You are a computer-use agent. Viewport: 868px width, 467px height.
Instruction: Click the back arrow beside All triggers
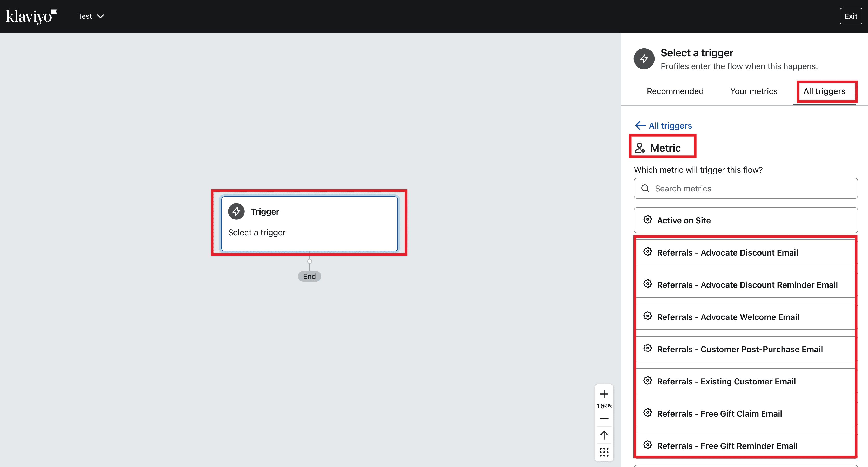click(x=640, y=126)
